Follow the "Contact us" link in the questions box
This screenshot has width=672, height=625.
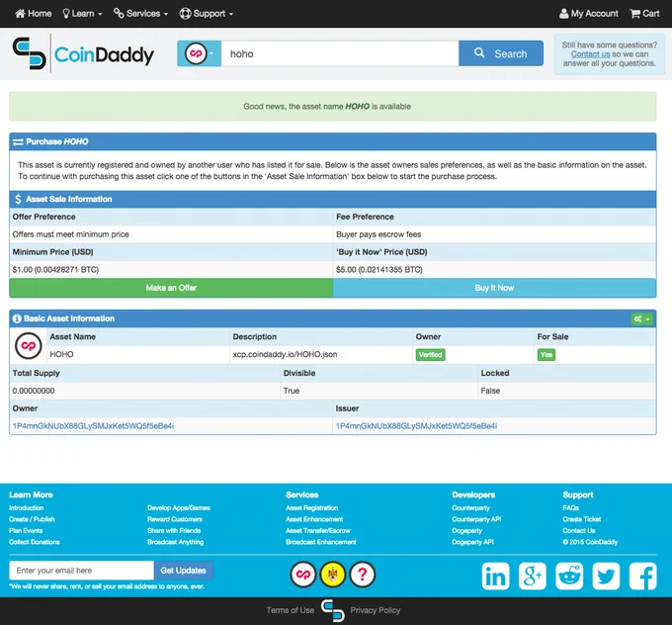click(x=590, y=54)
